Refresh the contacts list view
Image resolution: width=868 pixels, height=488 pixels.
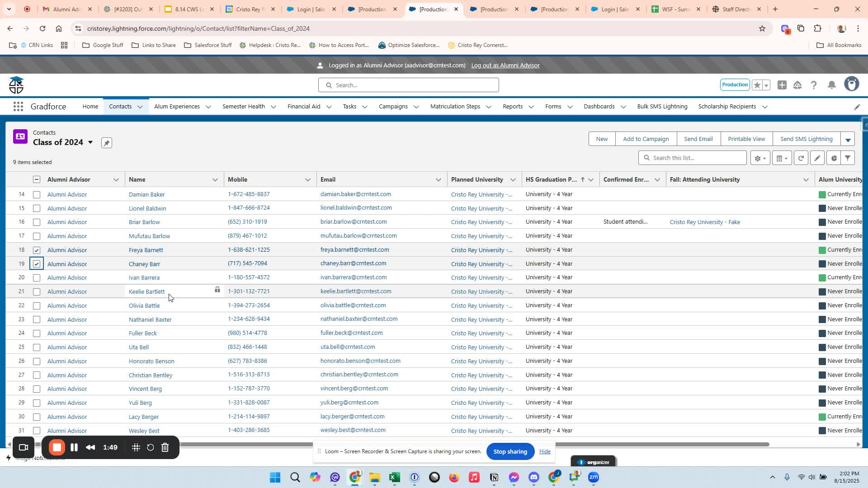pyautogui.click(x=801, y=158)
